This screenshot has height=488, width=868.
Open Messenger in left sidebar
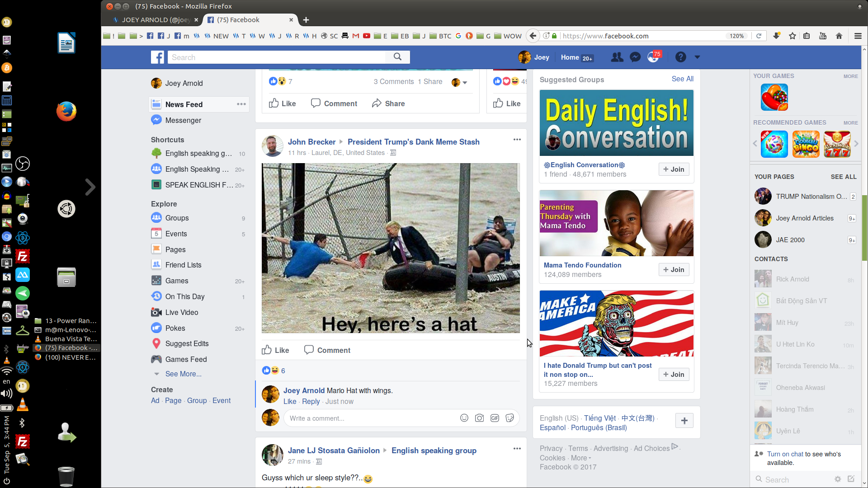183,120
